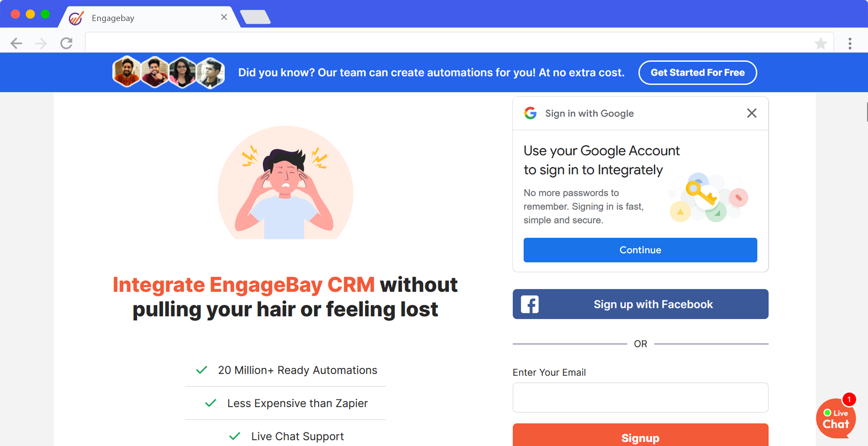
Task: Continue with Google Account
Action: (x=640, y=250)
